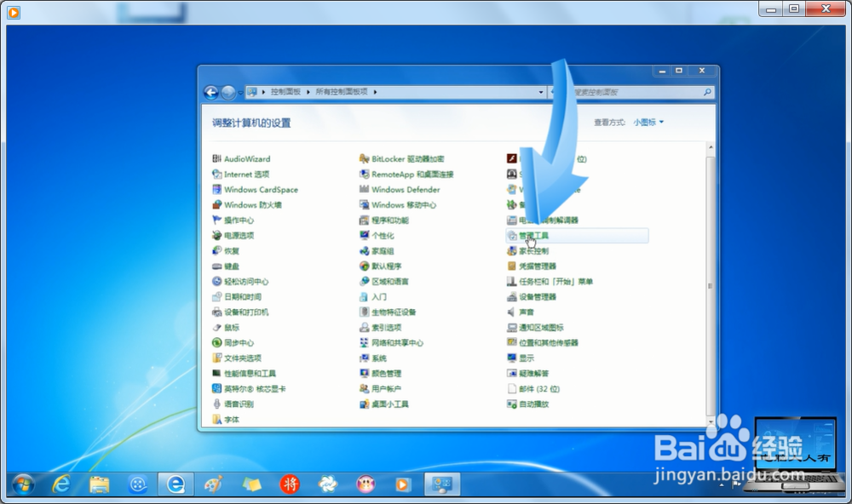The image size is (852, 504).
Task: Open the 同步中心 green icon
Action: (216, 343)
